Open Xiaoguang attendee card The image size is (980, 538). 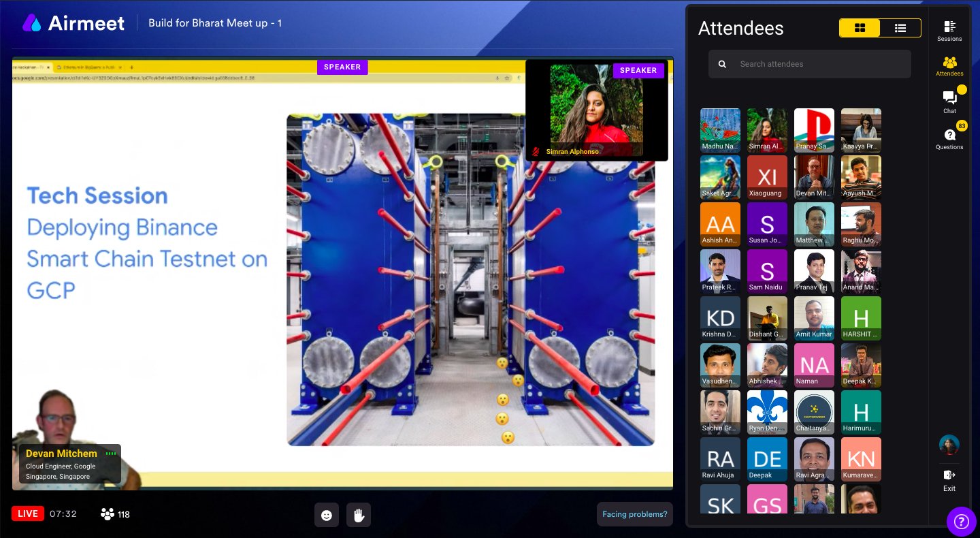[767, 177]
